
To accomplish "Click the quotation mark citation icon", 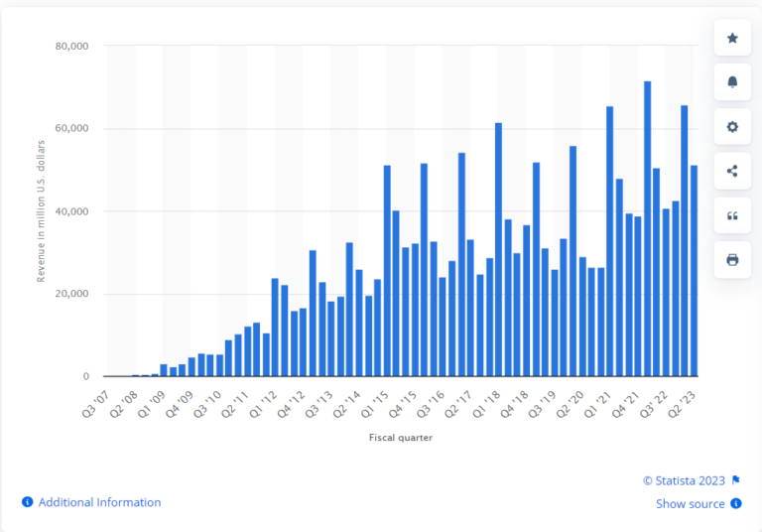I will (732, 215).
